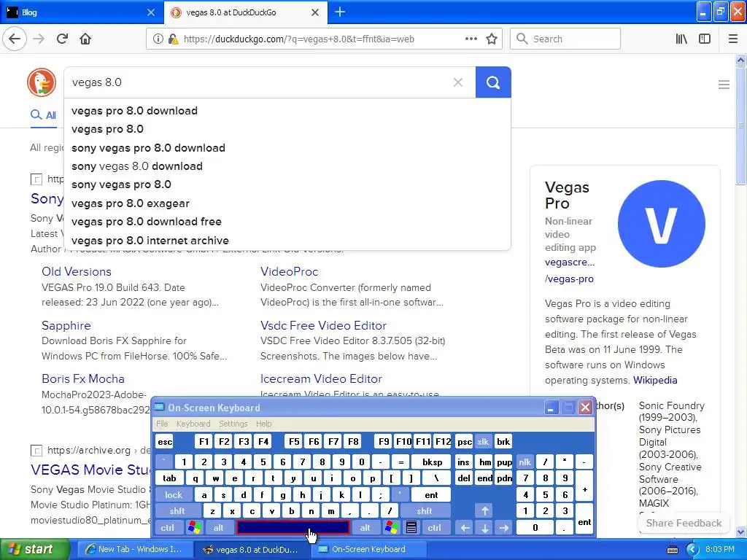The height and width of the screenshot is (560, 747).
Task: Click the left Windows logo key on keyboard
Action: click(x=194, y=527)
